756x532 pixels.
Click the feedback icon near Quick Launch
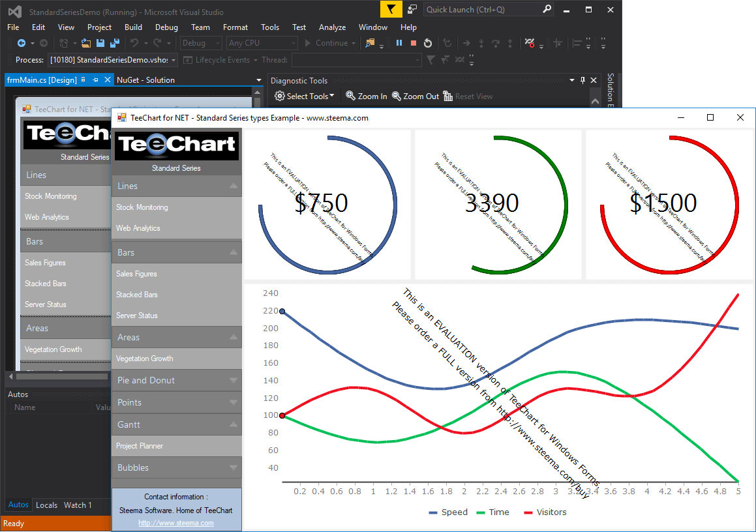[412, 9]
